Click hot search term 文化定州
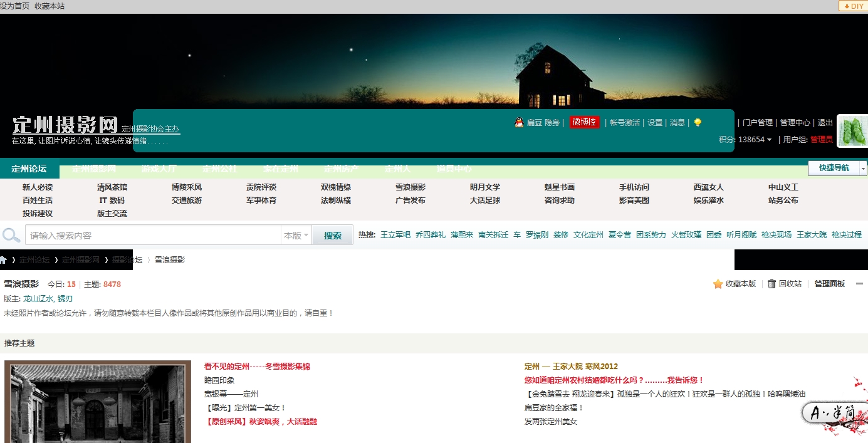The height and width of the screenshot is (443, 868). pyautogui.click(x=588, y=235)
